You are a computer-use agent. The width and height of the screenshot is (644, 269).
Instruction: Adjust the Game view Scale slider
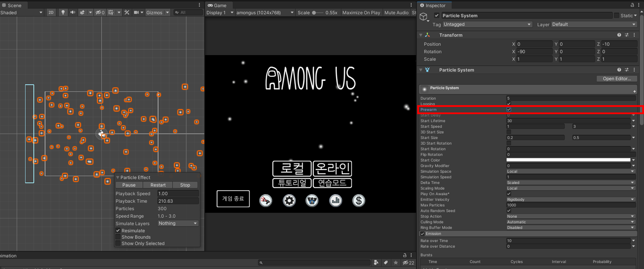(x=317, y=12)
